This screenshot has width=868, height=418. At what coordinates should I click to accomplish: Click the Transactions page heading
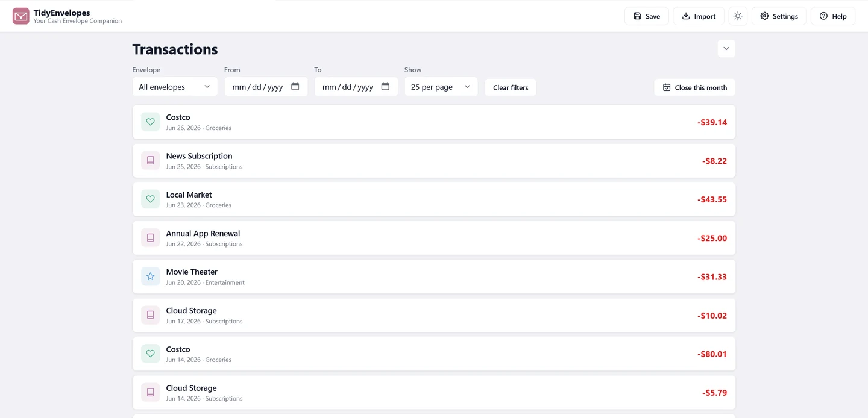coord(175,49)
